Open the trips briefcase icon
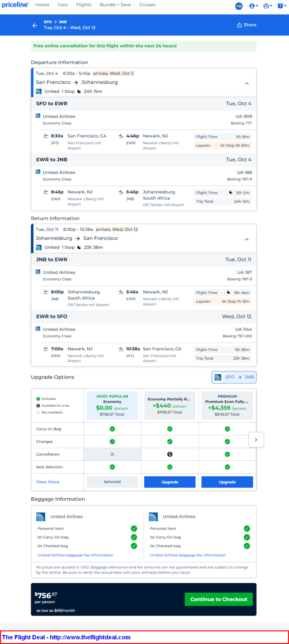The image size is (289, 644). tap(267, 6)
